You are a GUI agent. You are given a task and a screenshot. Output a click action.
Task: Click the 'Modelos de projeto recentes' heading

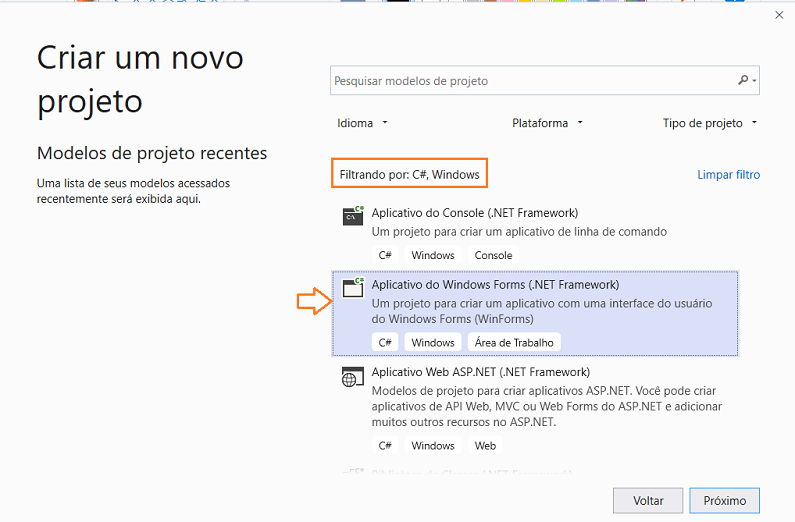152,153
